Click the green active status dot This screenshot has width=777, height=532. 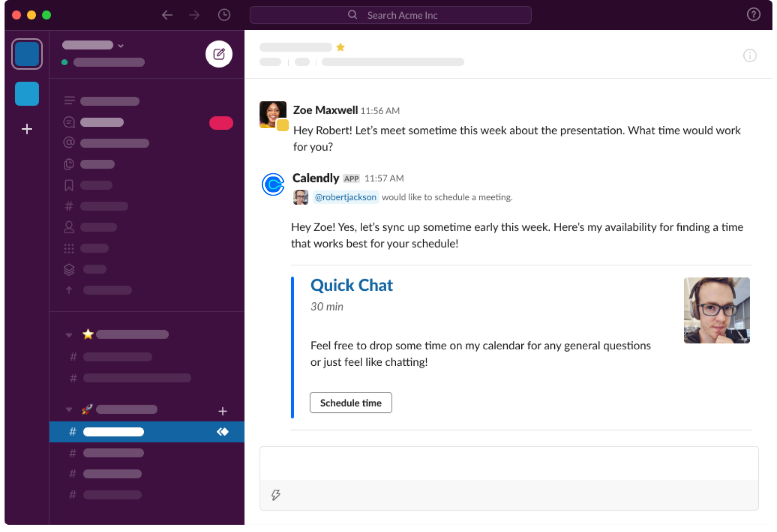65,62
